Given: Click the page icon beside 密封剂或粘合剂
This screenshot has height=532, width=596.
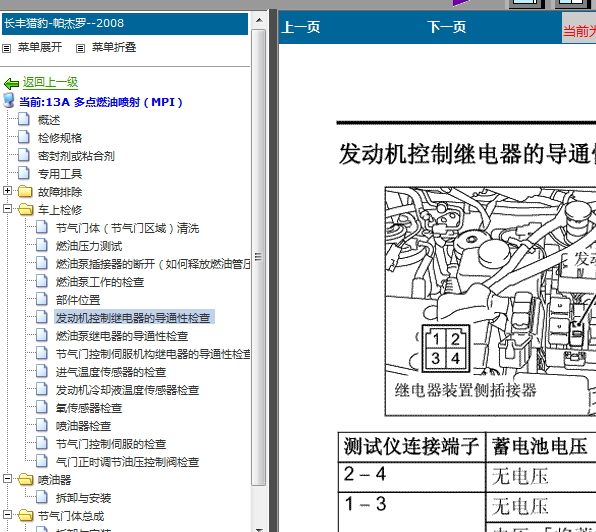Looking at the screenshot, I should [24, 155].
